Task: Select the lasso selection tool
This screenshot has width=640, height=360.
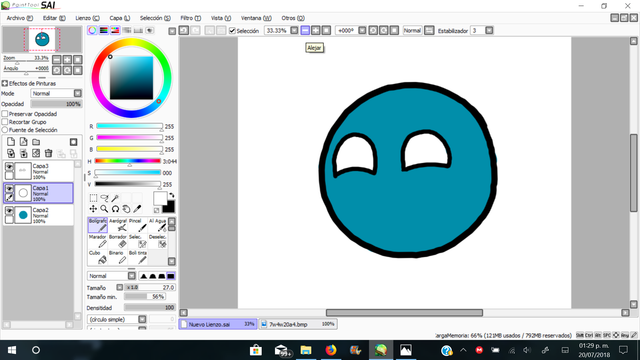Action: (104, 198)
